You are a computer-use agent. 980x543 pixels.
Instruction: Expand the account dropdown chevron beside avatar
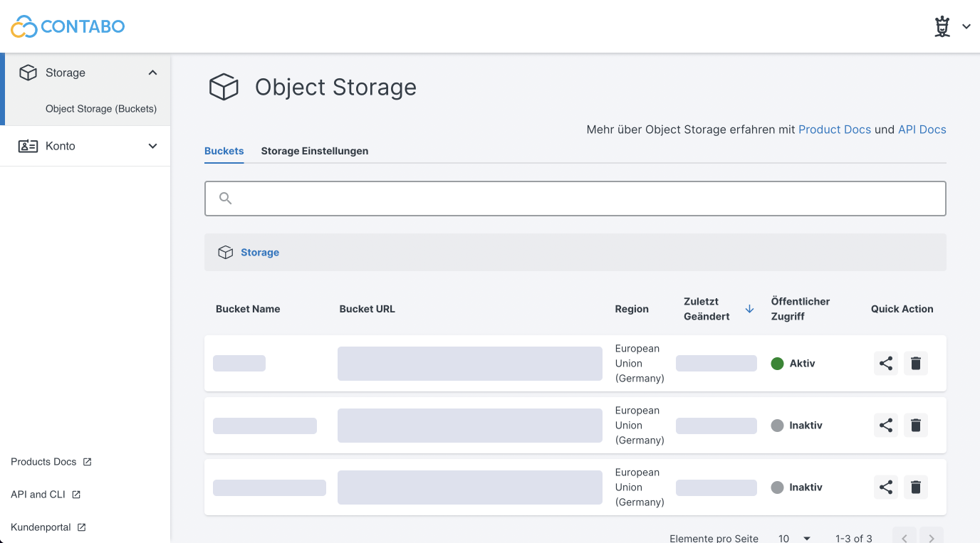tap(966, 26)
